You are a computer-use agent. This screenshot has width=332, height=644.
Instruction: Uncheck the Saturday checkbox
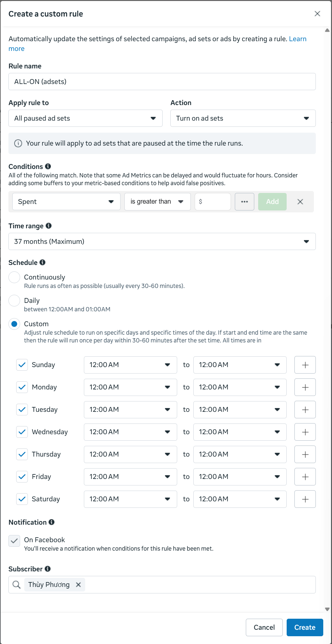22,499
